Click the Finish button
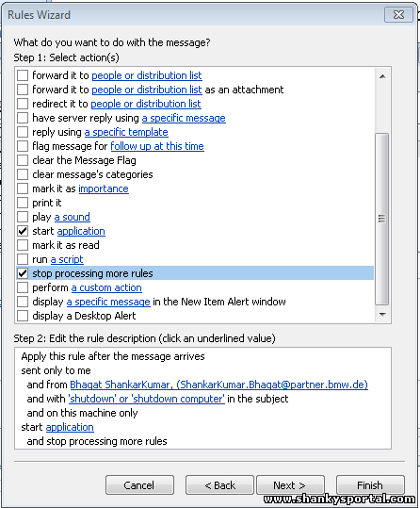420x508 pixels. click(370, 485)
